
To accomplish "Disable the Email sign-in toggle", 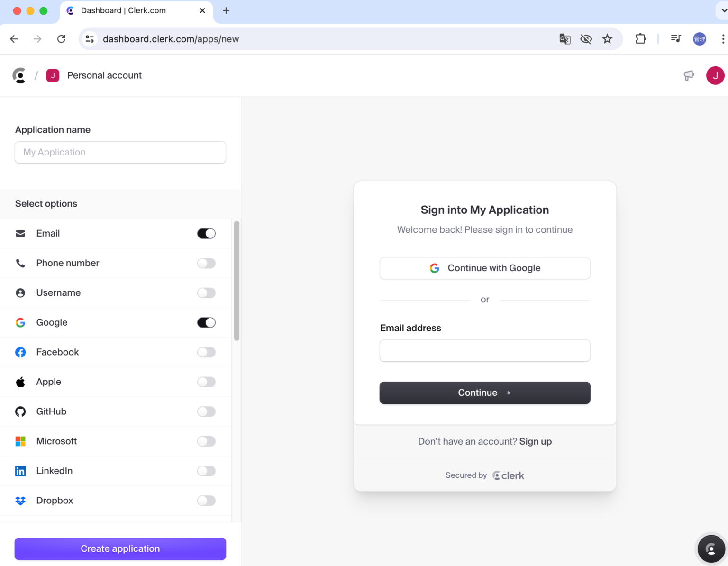I will 206,233.
